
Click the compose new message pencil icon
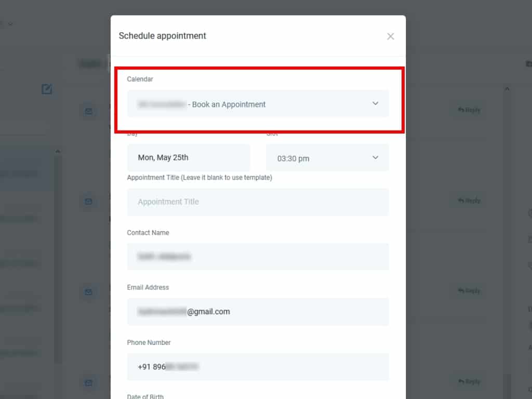(x=47, y=89)
